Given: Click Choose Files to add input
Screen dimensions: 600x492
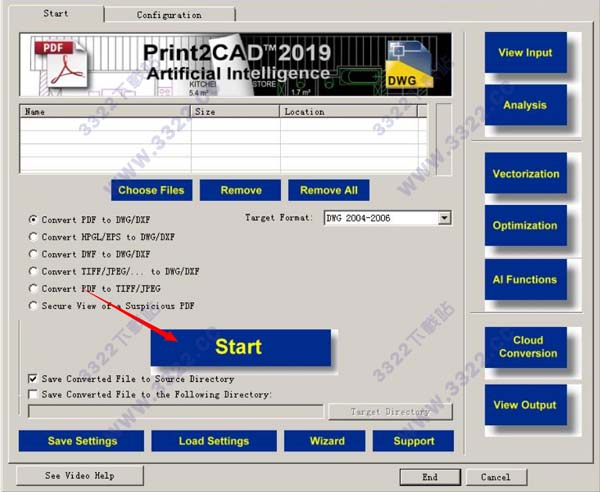Looking at the screenshot, I should [x=152, y=190].
